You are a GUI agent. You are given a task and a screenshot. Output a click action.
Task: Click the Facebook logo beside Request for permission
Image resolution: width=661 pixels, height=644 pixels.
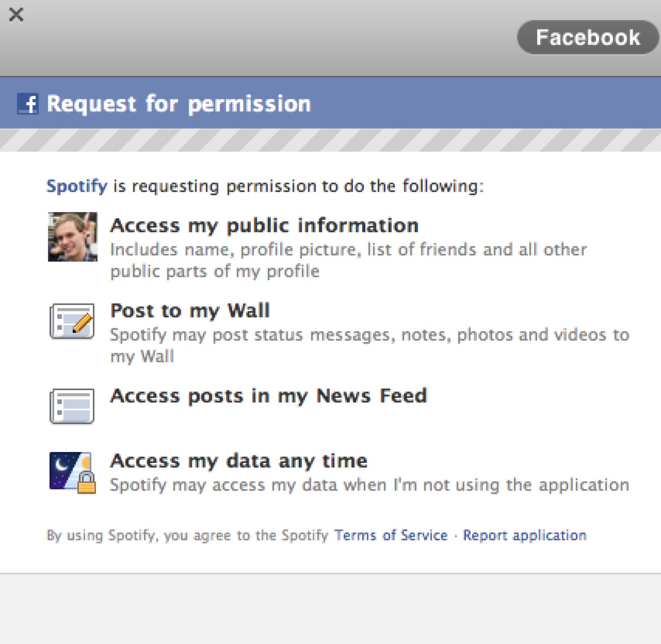click(x=28, y=104)
